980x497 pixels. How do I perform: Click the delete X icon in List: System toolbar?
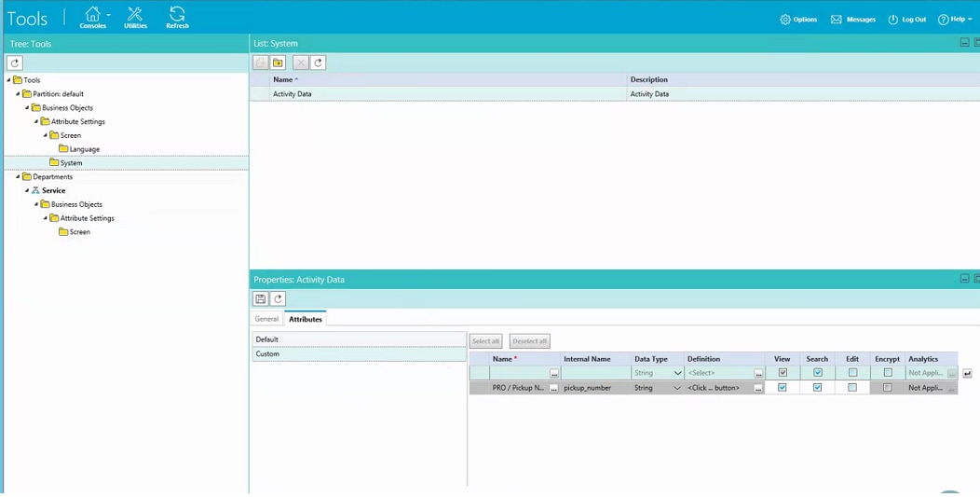coord(301,62)
